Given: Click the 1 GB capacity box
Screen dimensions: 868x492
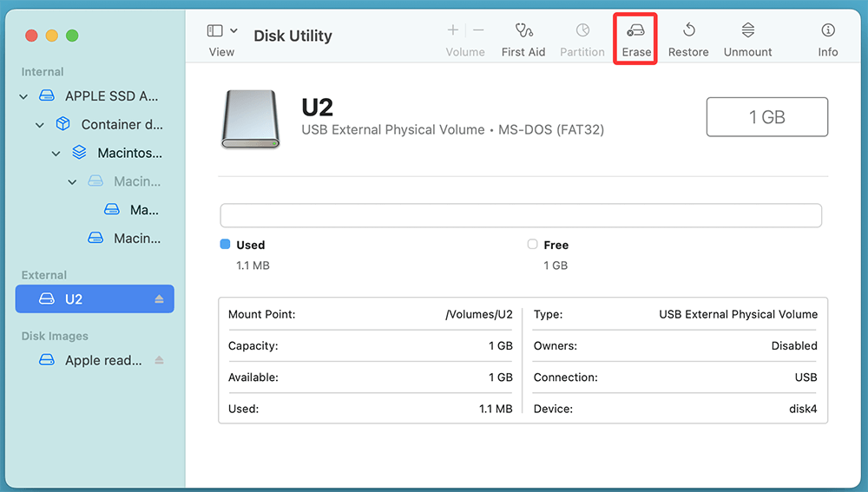Looking at the screenshot, I should (x=766, y=117).
